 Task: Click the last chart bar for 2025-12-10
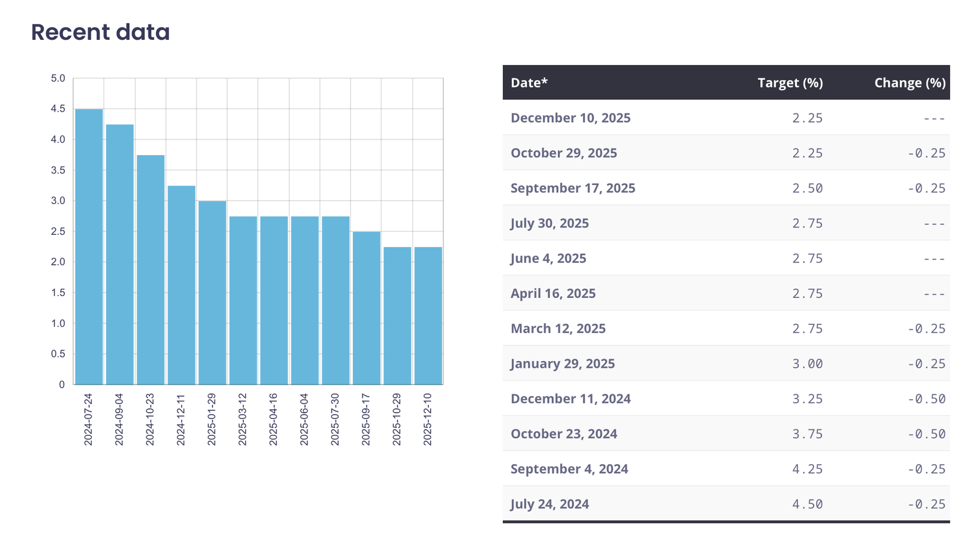[x=428, y=316]
